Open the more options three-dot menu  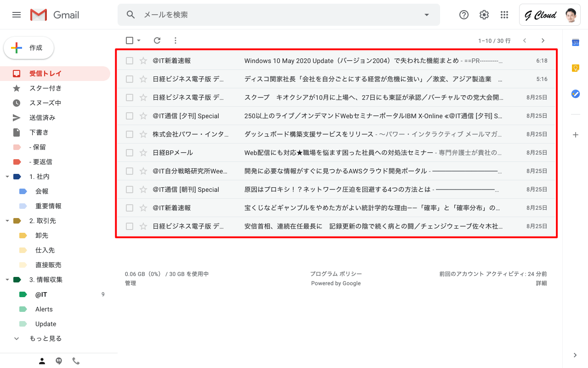[x=175, y=40]
